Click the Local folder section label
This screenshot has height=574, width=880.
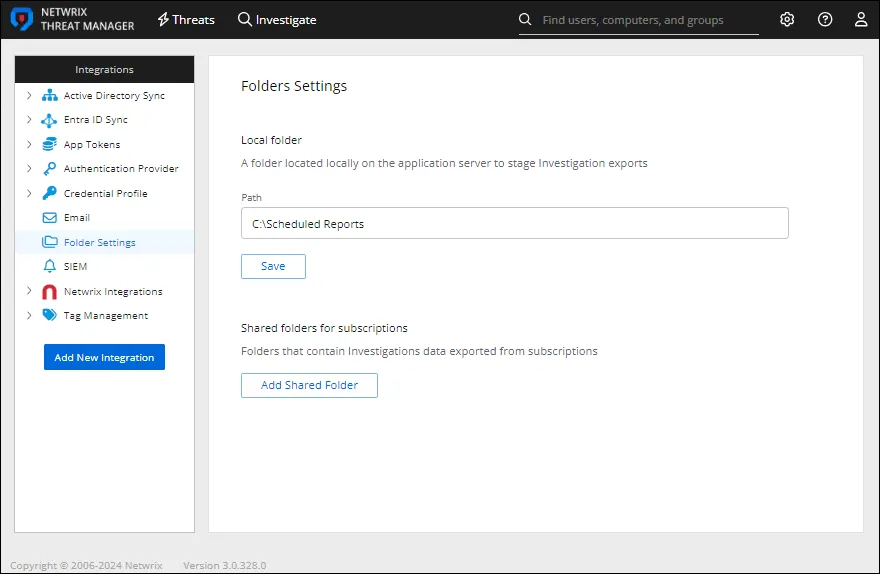click(272, 140)
